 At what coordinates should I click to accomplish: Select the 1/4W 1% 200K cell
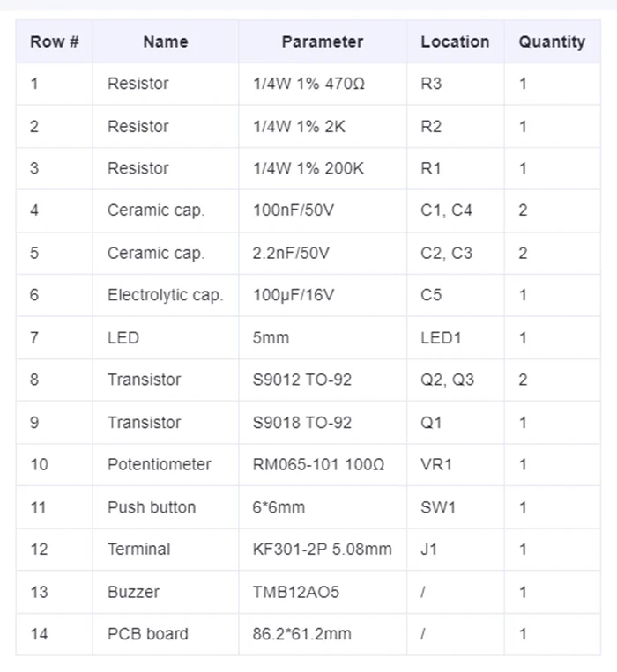pos(308,168)
